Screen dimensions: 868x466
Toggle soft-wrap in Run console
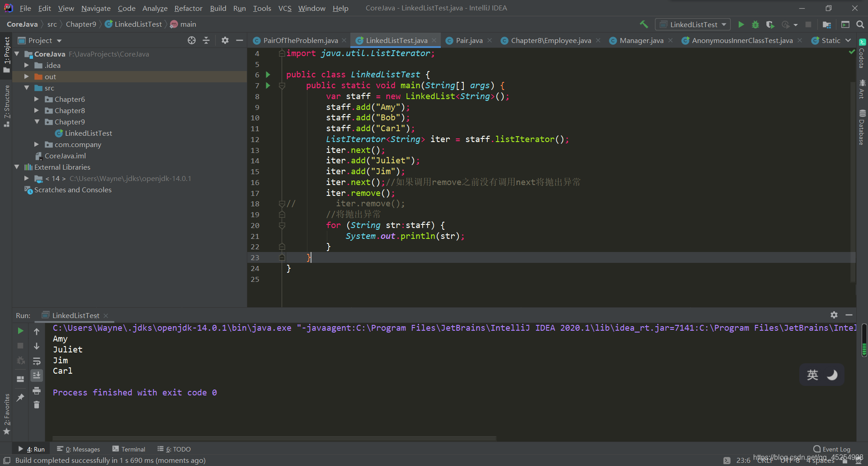click(37, 361)
